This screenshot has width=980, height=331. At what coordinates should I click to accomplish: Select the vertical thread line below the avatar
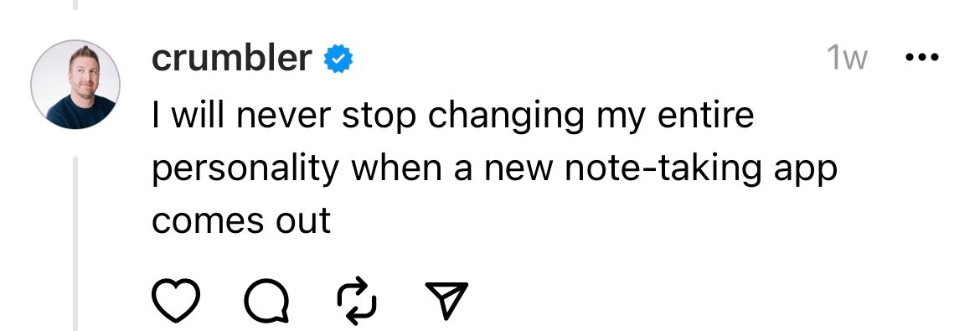point(75,244)
